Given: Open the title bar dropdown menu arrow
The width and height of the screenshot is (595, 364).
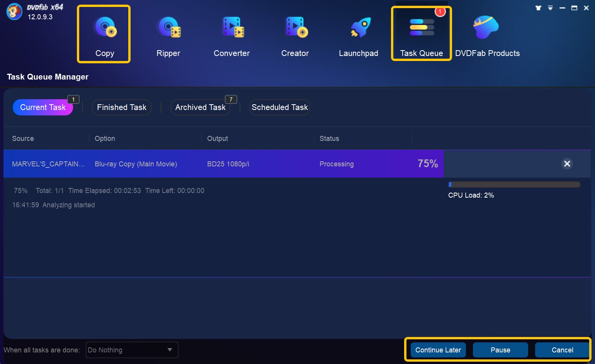Looking at the screenshot, I should pyautogui.click(x=550, y=8).
